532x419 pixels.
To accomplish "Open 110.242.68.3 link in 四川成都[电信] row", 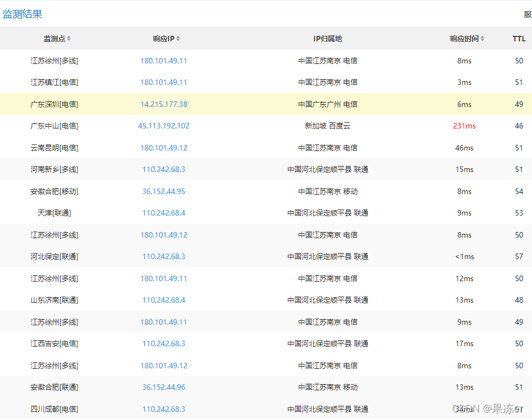I will tap(164, 409).
